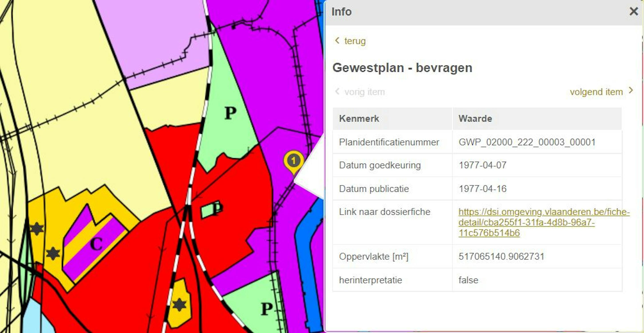Click the 'vorig item' link
644x333 pixels.
point(364,92)
